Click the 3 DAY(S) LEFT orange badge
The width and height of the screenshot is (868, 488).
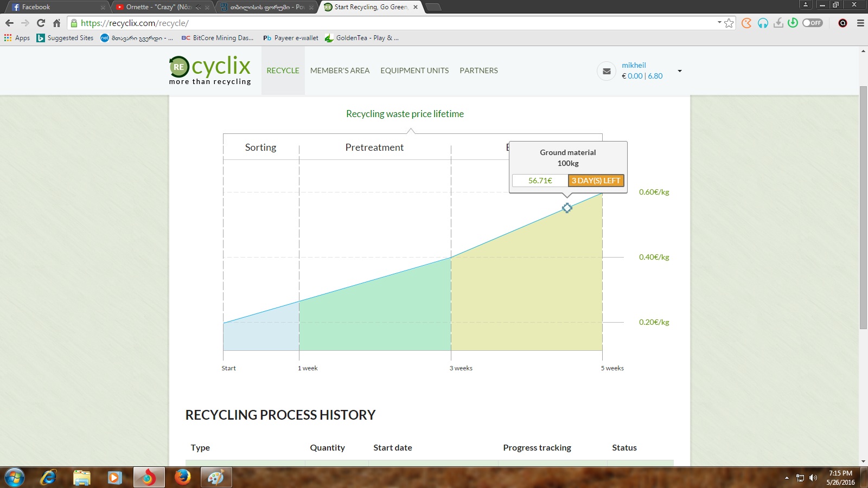point(596,181)
